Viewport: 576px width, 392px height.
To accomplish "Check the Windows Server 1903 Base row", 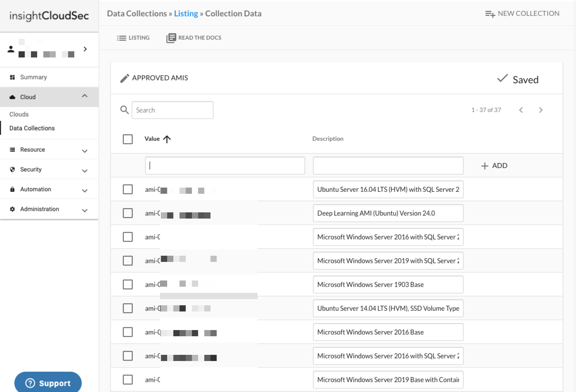I will click(x=128, y=284).
